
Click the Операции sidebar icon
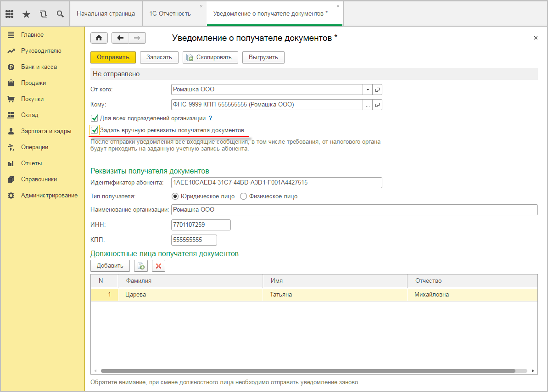(11, 147)
